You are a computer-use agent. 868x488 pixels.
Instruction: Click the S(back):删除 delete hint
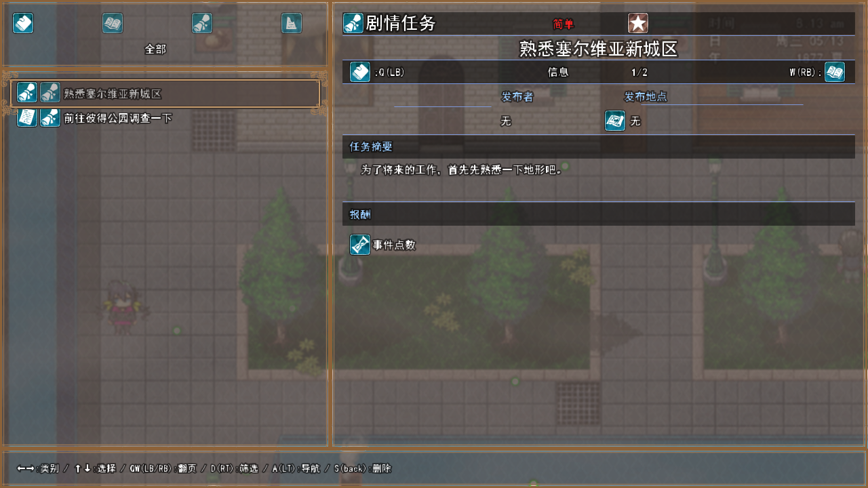point(363,468)
